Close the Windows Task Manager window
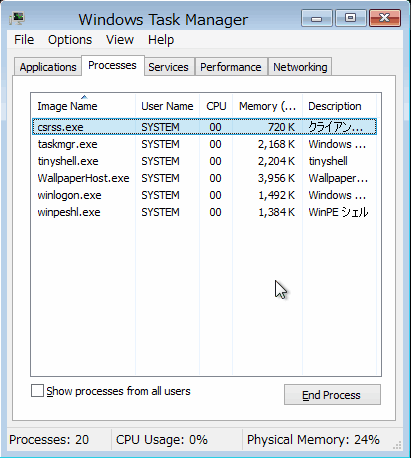 pyautogui.click(x=385, y=18)
